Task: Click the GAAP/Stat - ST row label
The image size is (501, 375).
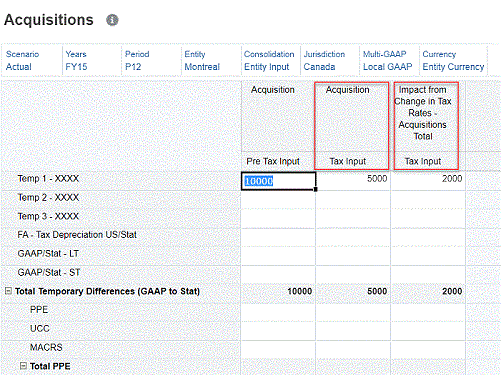Action: (x=49, y=272)
